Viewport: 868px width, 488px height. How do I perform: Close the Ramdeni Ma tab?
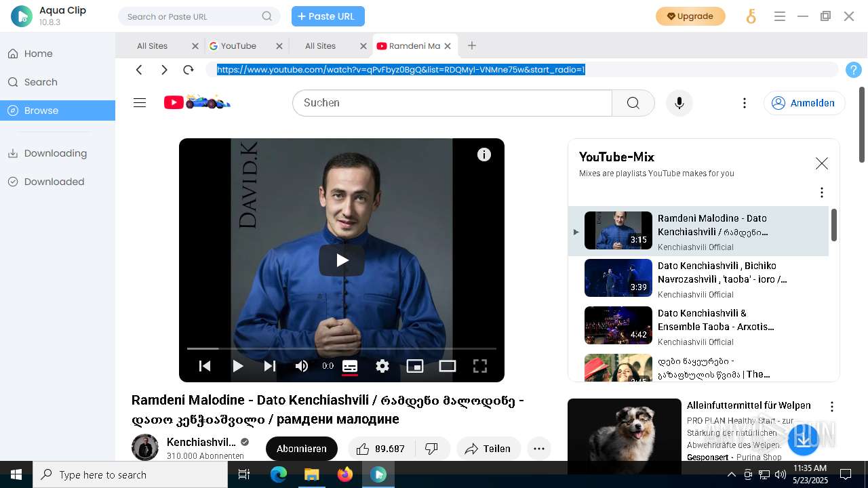(x=448, y=46)
